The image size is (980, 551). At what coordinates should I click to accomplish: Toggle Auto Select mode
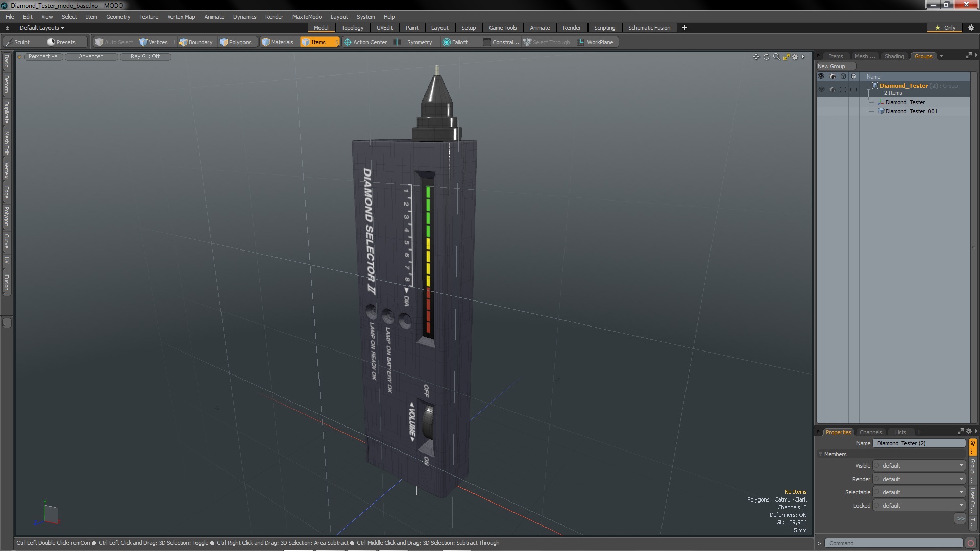114,42
